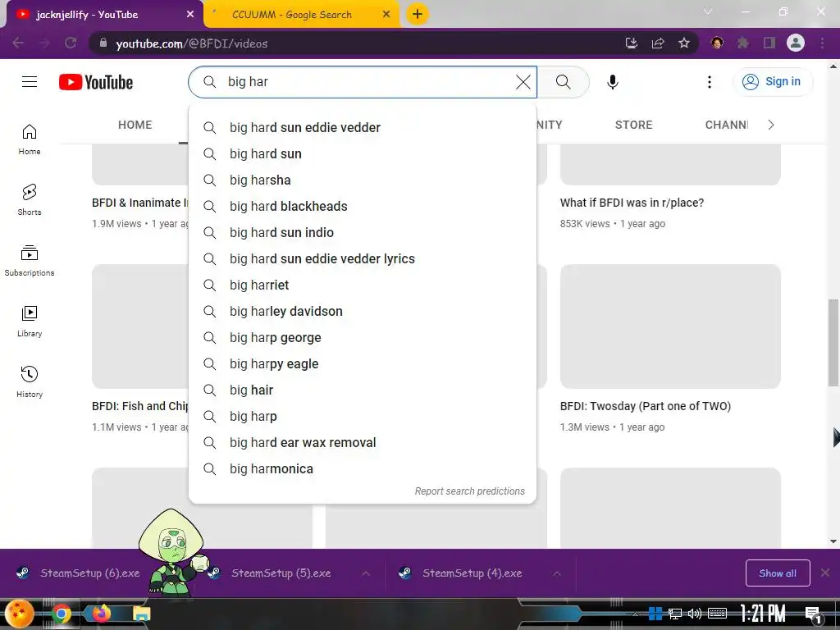840x630 pixels.
Task: Open the notification center icon
Action: (x=813, y=615)
